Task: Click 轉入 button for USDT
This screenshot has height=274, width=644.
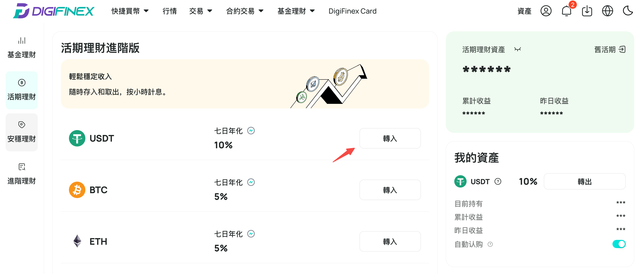Action: (x=390, y=139)
